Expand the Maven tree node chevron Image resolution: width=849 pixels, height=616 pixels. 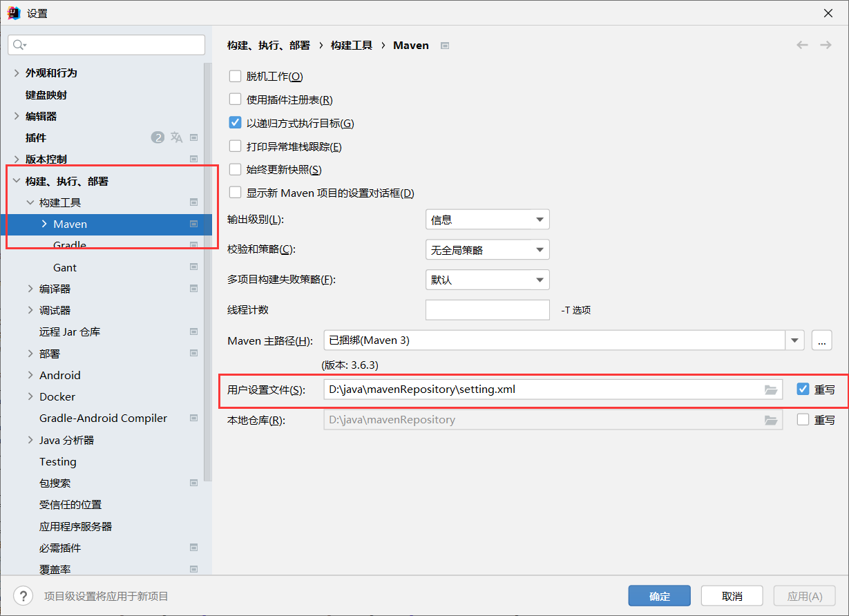[x=44, y=224]
